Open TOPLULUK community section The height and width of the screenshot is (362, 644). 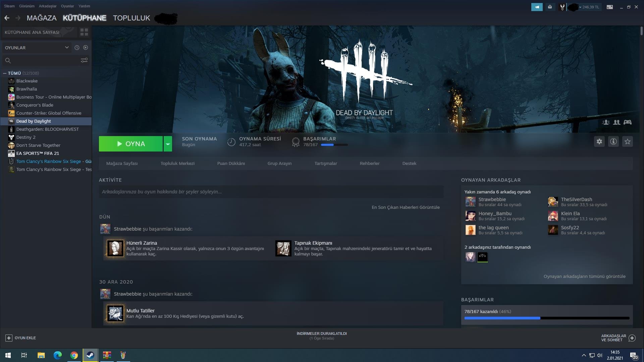tap(131, 18)
